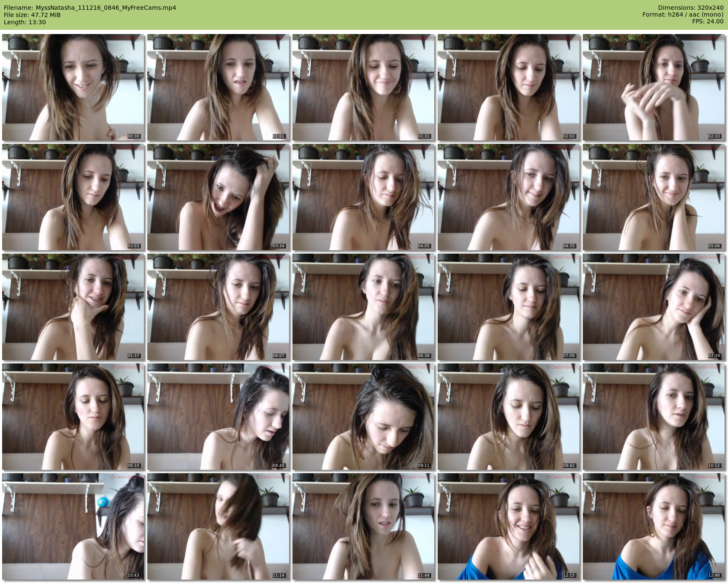Click the File size text in header
Screen dimensions: 728x583
pyautogui.click(x=32, y=15)
